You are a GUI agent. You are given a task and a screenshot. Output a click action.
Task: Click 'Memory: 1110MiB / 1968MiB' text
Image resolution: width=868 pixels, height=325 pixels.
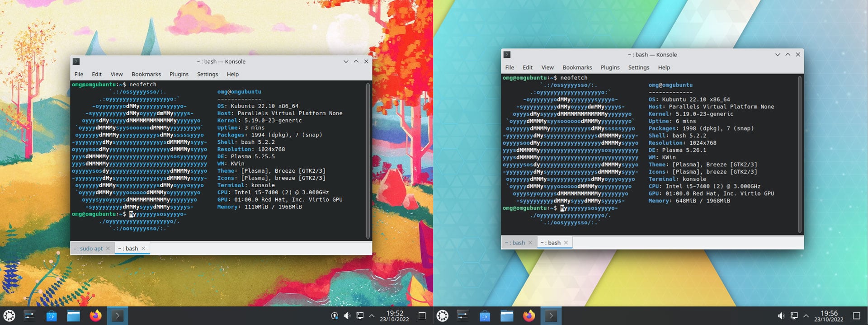pyautogui.click(x=259, y=207)
